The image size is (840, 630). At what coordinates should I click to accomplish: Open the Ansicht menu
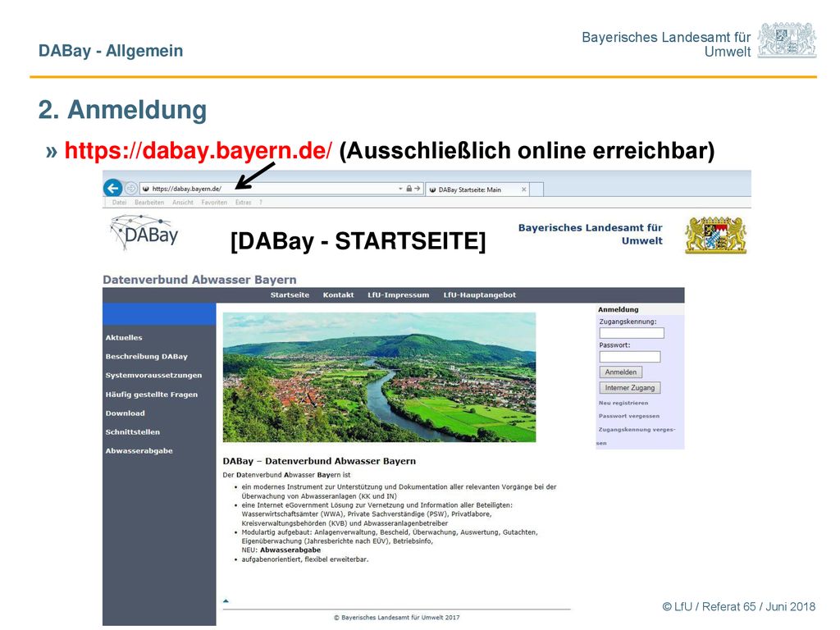183,203
